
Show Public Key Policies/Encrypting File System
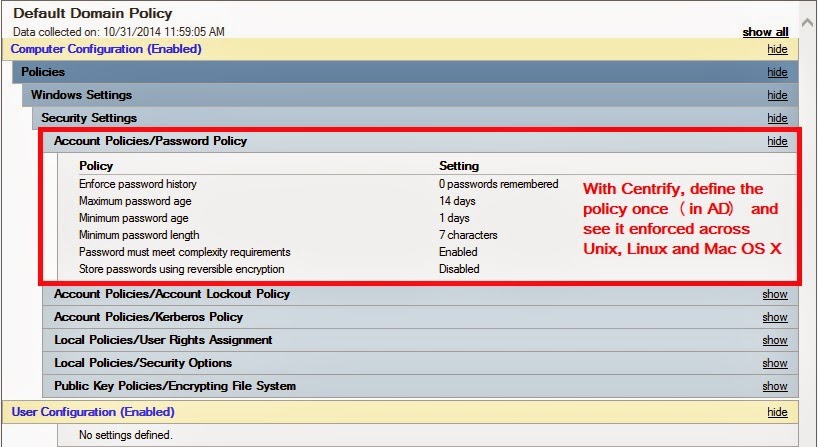tap(775, 386)
